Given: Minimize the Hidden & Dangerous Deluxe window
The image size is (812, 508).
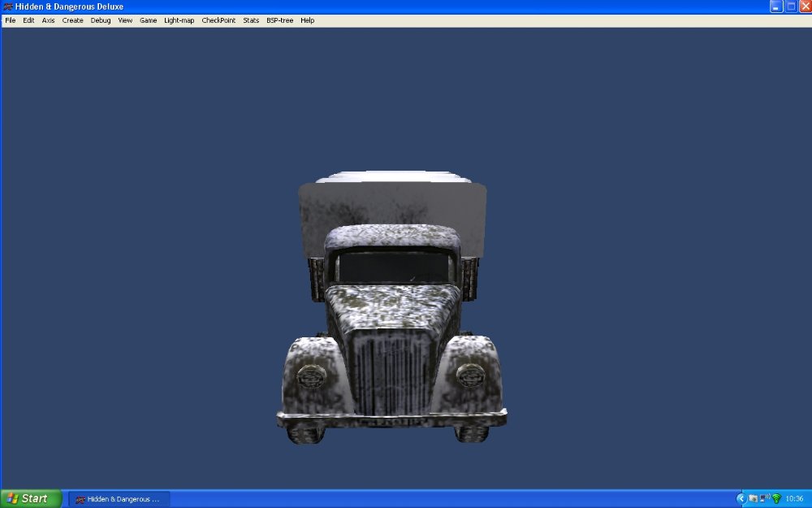Looking at the screenshot, I should 775,7.
